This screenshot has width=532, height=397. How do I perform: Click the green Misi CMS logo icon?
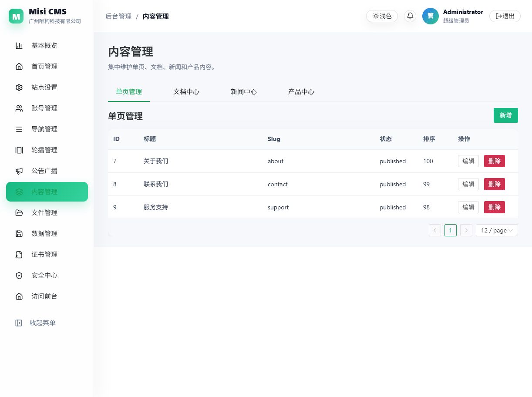pos(16,16)
